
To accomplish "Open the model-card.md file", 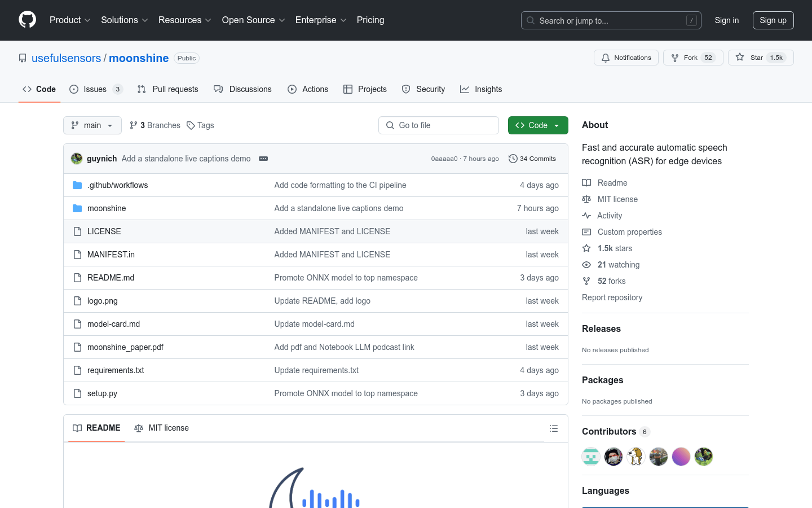I will pyautogui.click(x=113, y=324).
